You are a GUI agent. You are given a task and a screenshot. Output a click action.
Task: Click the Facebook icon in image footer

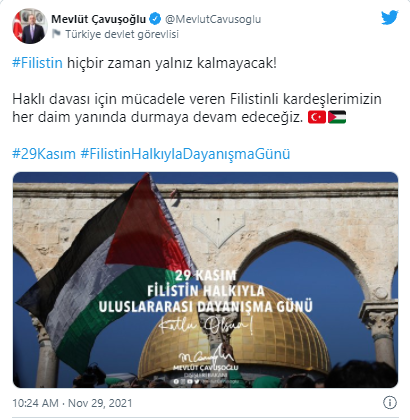[176, 381]
